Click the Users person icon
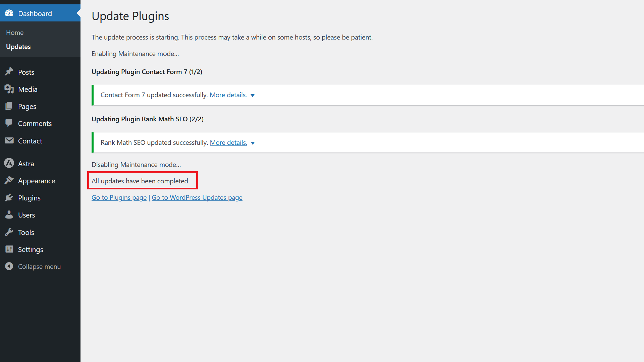This screenshot has height=362, width=644. tap(9, 215)
